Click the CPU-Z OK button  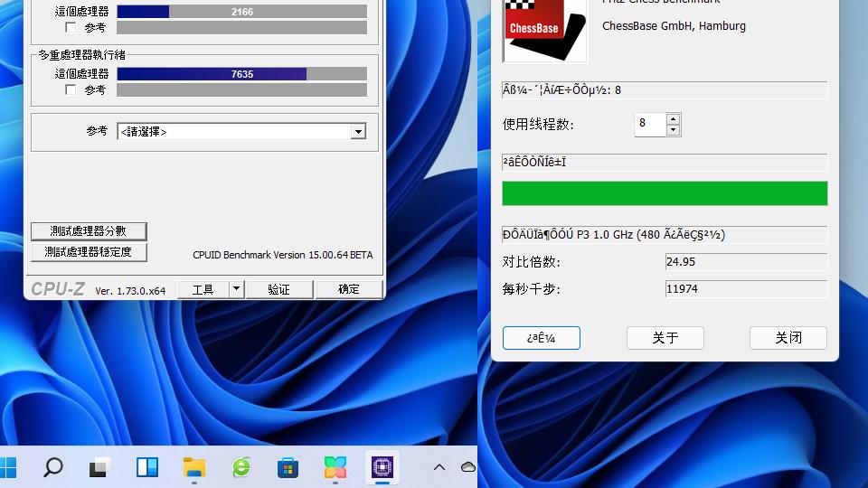[x=349, y=289]
